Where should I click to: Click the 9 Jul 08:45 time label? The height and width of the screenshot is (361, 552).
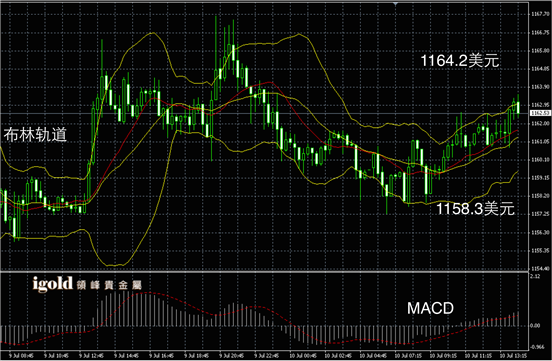click(22, 356)
